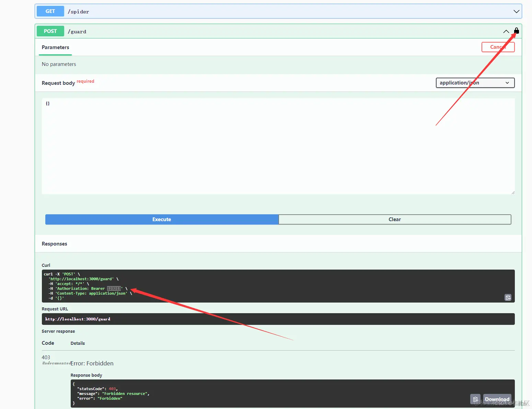Screen dimensions: 532x409
Task: Click the 'Authorization: Bearer' curl line
Action: pos(88,288)
